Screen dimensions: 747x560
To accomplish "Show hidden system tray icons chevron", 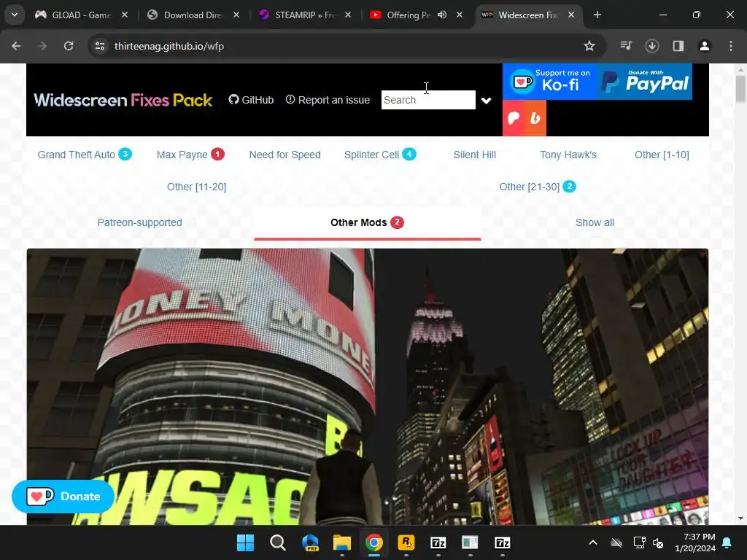I will [x=593, y=542].
